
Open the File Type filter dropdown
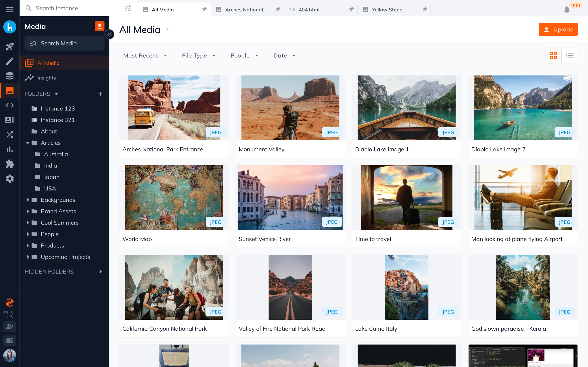pyautogui.click(x=199, y=55)
